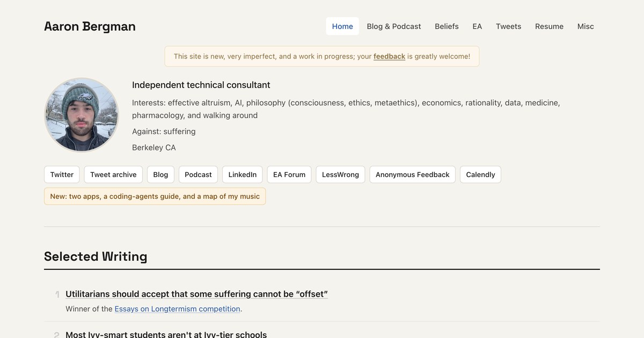
Task: Click the Aaron Bergman site title
Action: point(90,26)
